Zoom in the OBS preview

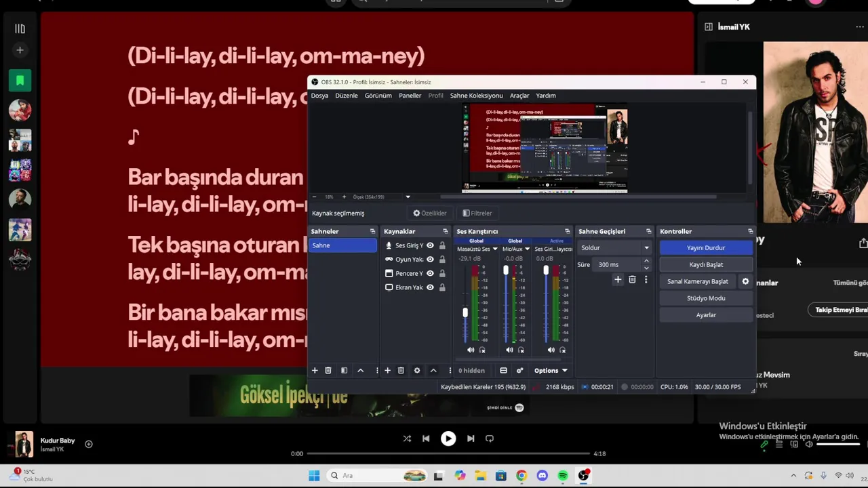[x=344, y=197]
